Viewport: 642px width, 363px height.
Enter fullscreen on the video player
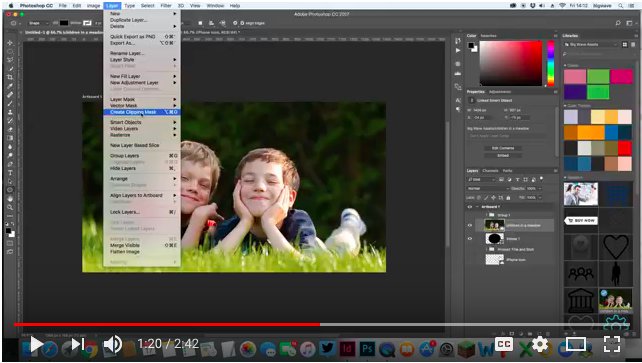click(612, 344)
